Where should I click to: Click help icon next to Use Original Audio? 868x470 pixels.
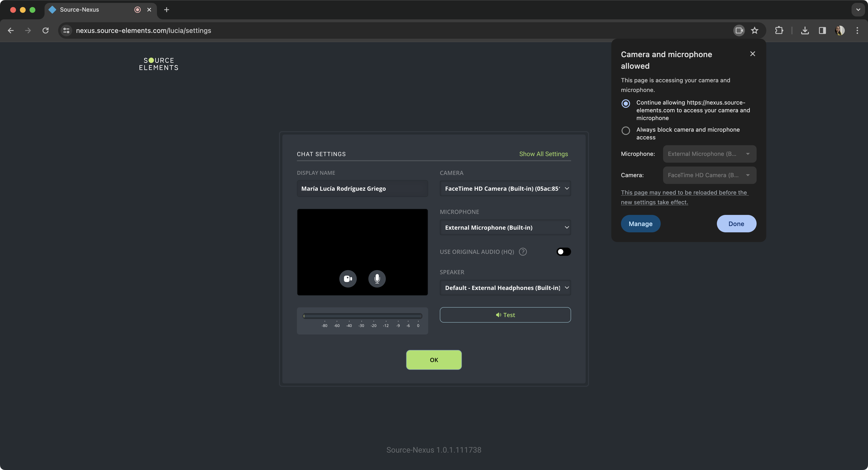point(523,252)
